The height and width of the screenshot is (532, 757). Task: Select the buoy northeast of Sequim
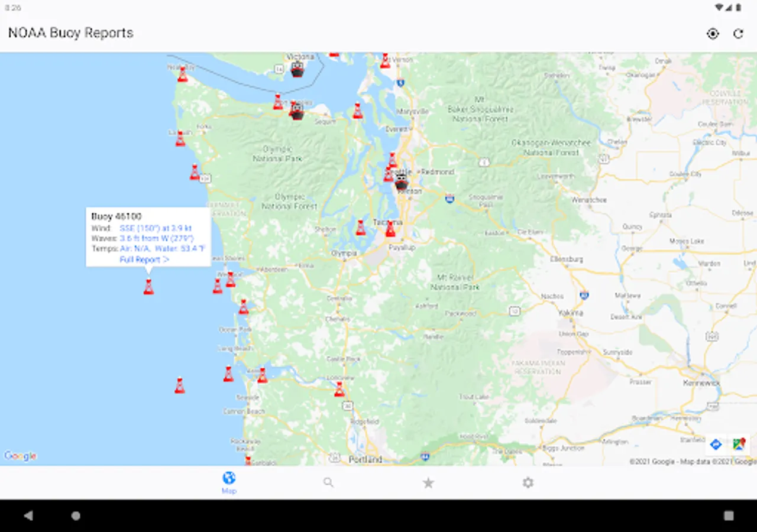[358, 111]
